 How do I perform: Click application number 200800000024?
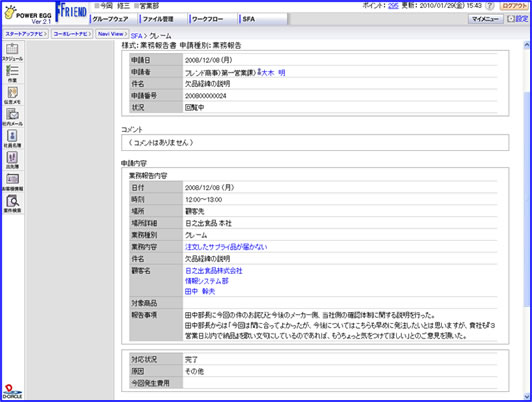(206, 96)
